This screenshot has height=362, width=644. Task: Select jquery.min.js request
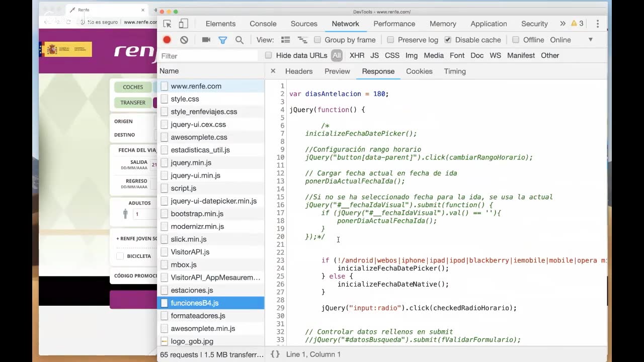(x=211, y=162)
